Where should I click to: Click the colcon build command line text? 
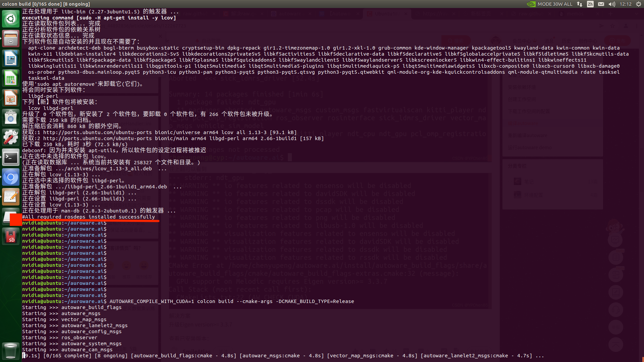tap(232, 301)
